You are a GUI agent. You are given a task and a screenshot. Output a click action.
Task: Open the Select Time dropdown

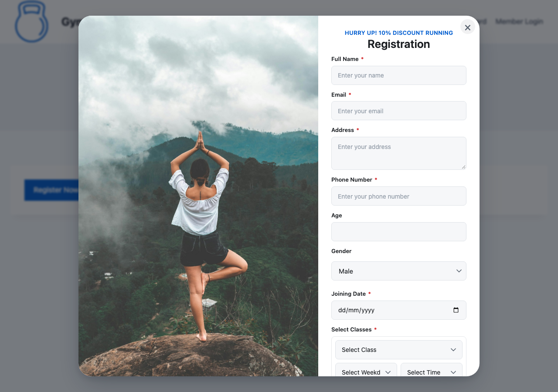431,370
